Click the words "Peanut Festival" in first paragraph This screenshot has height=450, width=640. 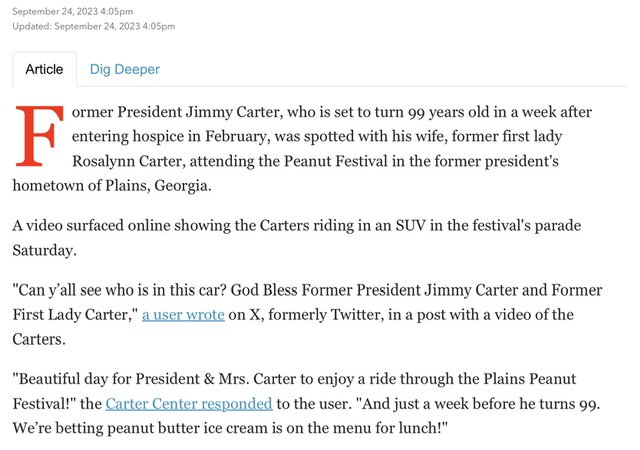[336, 161]
